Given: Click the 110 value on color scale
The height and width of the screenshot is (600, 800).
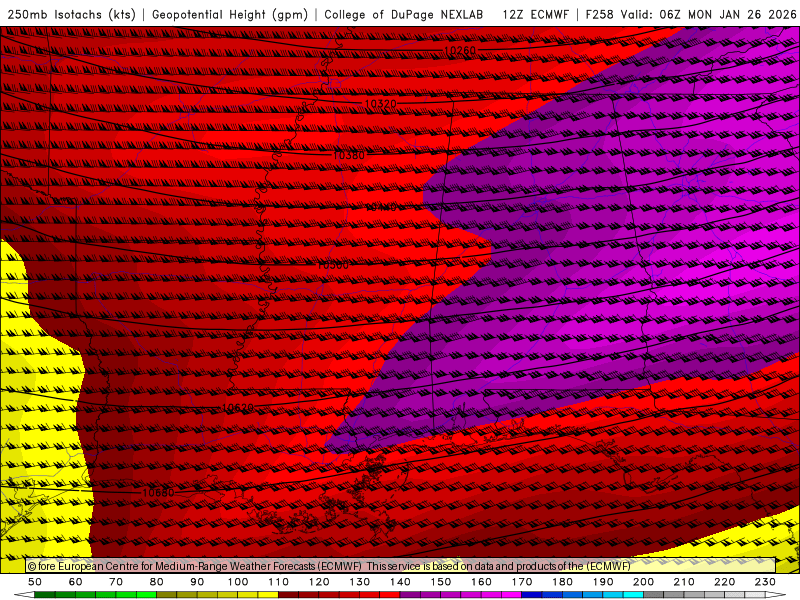Looking at the screenshot, I should coord(279,582).
